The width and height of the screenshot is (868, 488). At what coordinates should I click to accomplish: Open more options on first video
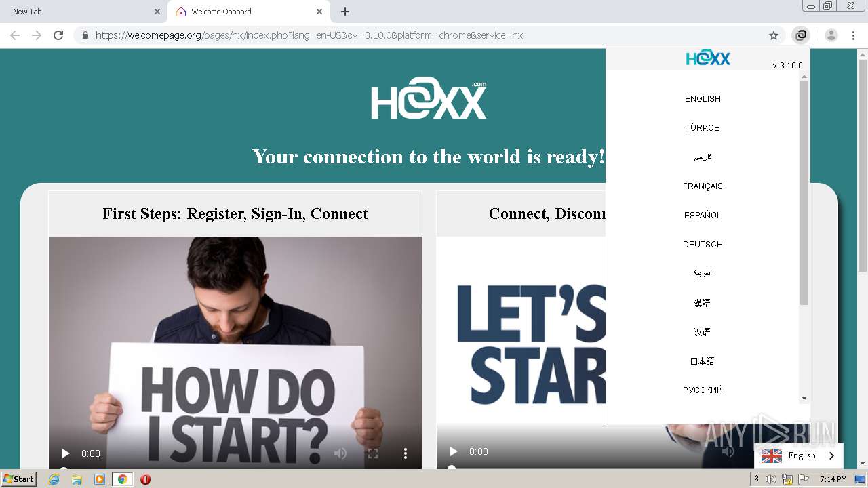click(x=405, y=453)
